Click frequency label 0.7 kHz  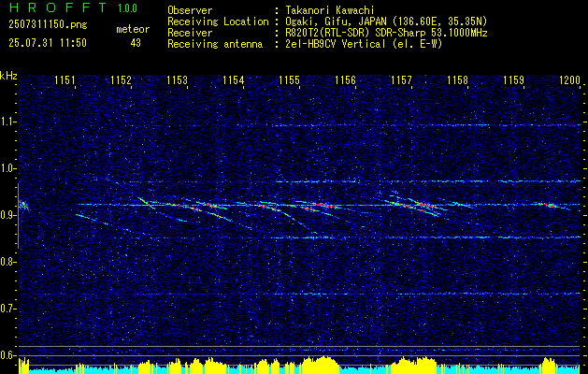7,309
